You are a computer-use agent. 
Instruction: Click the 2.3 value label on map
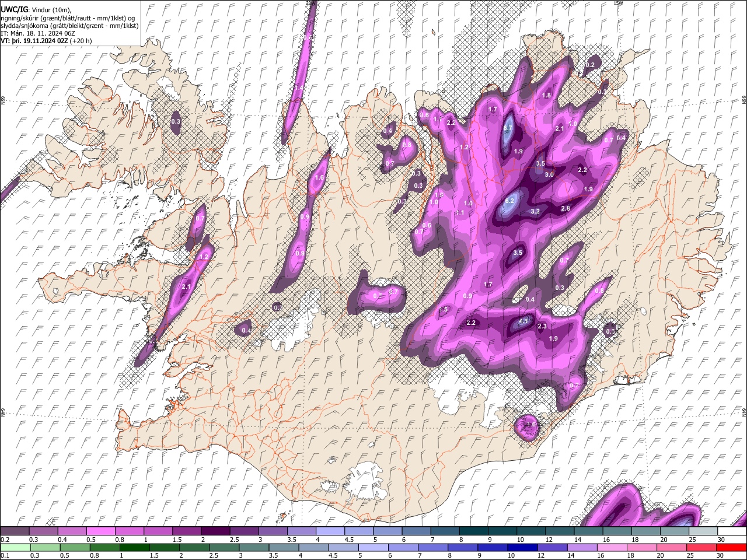click(x=542, y=326)
